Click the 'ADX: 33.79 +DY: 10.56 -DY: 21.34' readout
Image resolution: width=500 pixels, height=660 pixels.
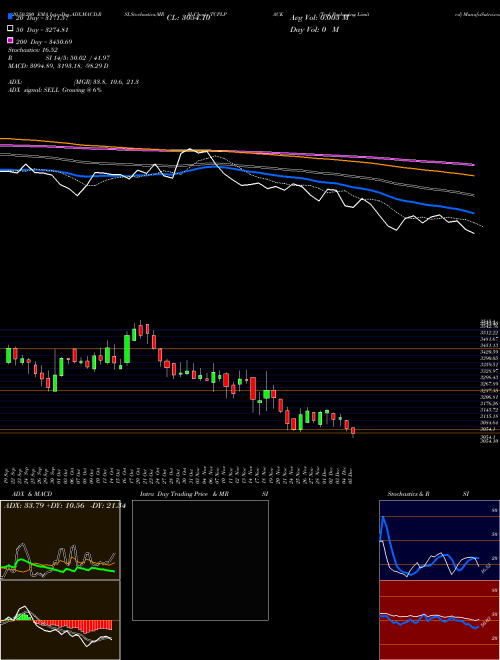(x=65, y=506)
